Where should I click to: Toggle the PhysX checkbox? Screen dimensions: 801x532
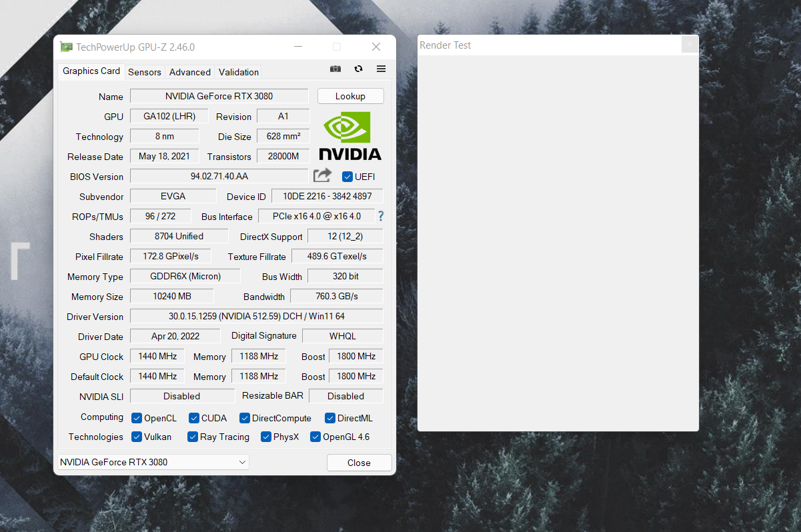click(x=266, y=437)
